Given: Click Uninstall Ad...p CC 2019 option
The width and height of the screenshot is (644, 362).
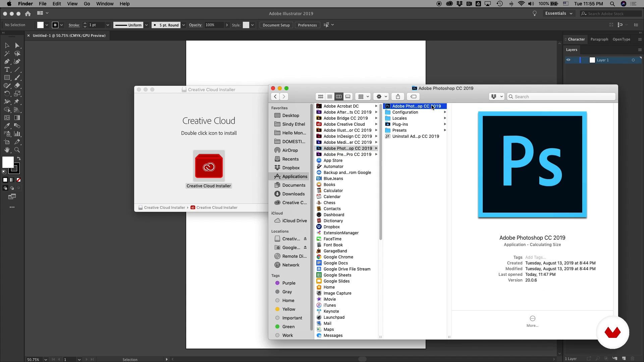Looking at the screenshot, I should [415, 136].
